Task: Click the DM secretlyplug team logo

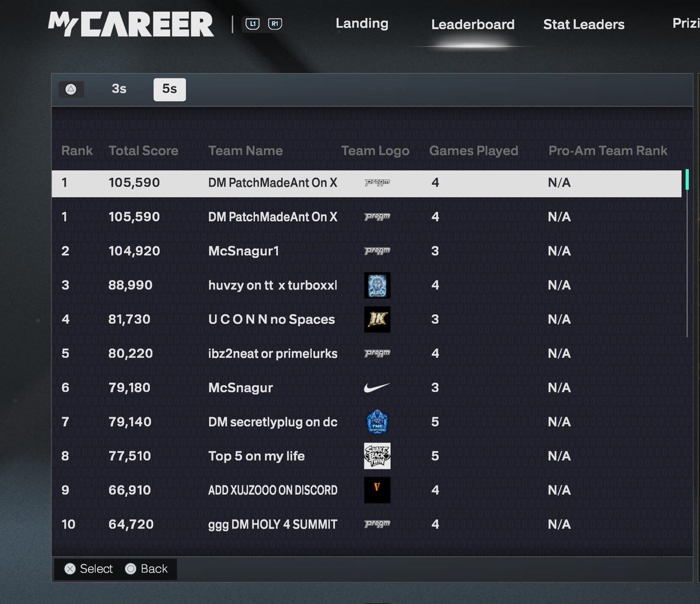Action: pos(377,422)
